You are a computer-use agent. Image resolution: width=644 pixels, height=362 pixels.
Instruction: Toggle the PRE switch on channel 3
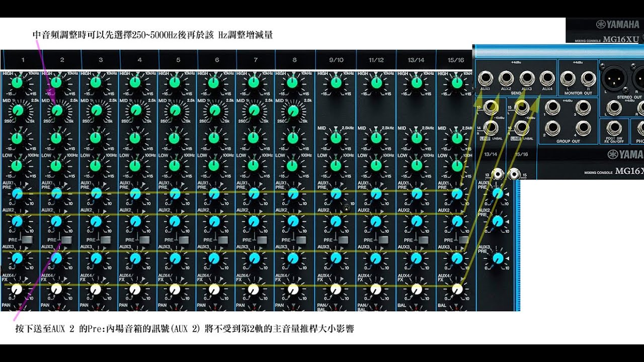point(106,240)
